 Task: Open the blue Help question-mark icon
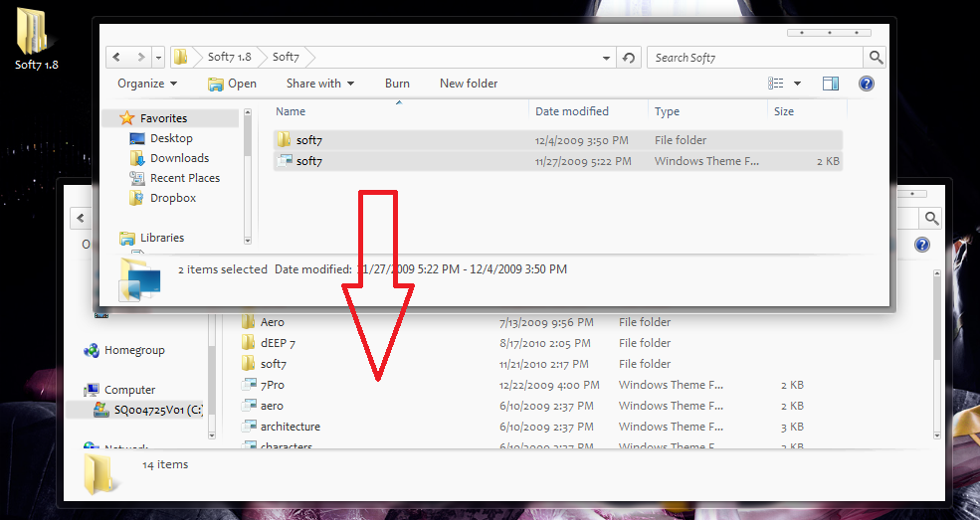click(866, 84)
